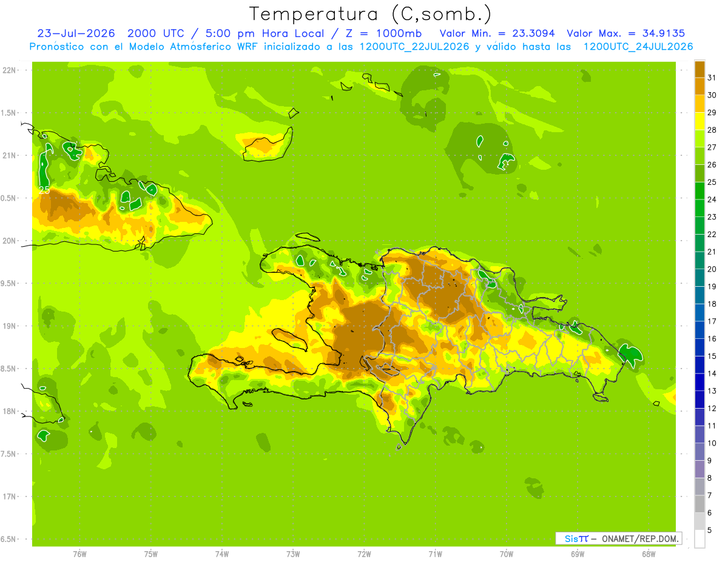Viewport: 728px width, 562px height.
Task: Click the "17N" latitude label
Action: pos(8,497)
